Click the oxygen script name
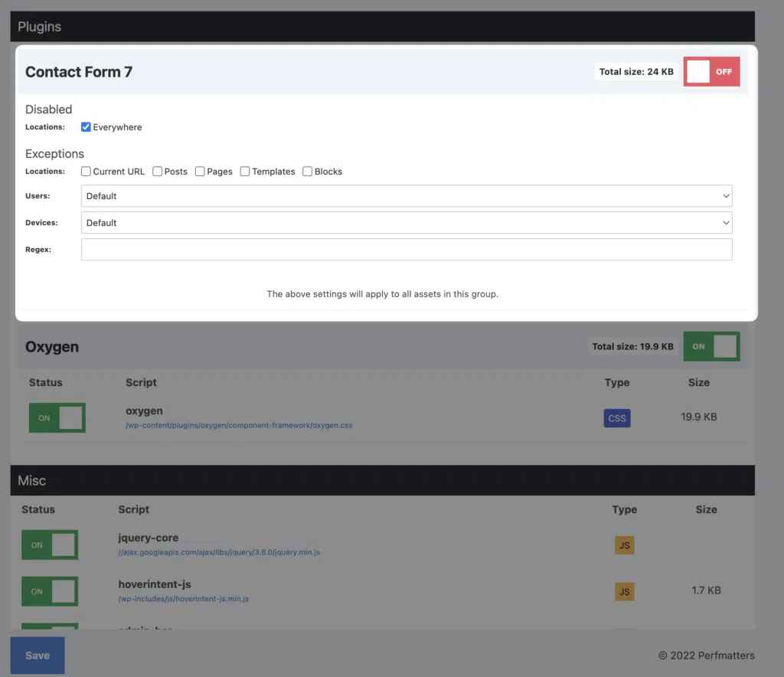This screenshot has width=784, height=677. tap(144, 411)
